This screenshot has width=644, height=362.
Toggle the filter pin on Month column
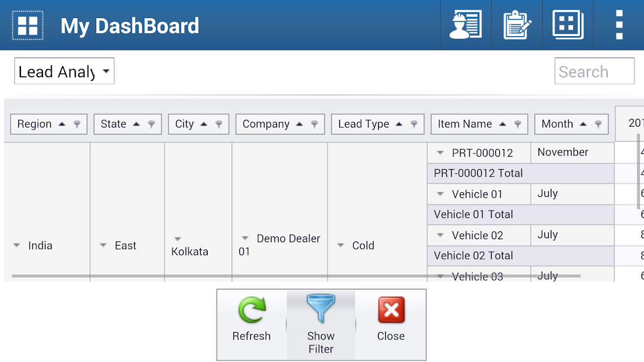[598, 124]
